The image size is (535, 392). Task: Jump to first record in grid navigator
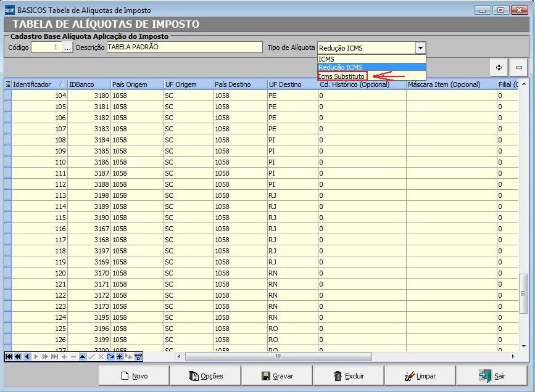[x=9, y=356]
